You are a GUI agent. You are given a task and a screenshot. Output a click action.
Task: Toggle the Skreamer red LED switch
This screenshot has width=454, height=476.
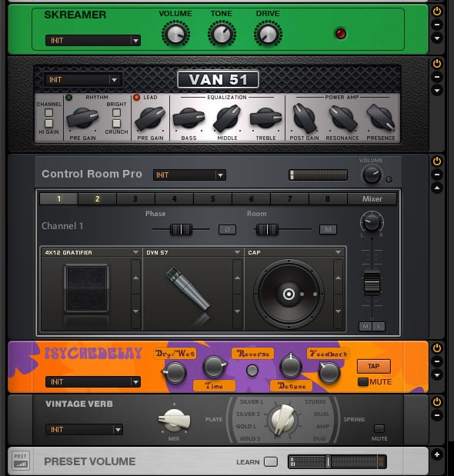(340, 33)
